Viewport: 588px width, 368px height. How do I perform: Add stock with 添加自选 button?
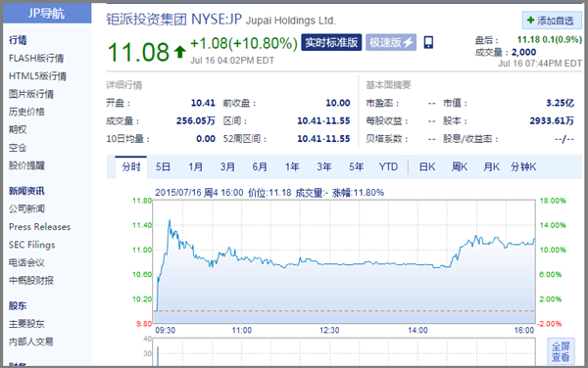[x=552, y=21]
